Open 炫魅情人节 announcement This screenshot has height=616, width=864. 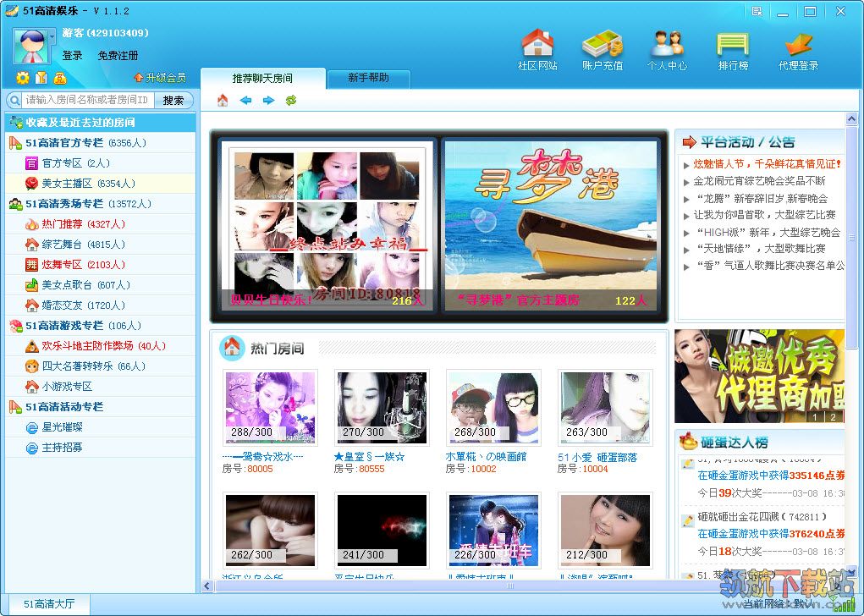[767, 163]
